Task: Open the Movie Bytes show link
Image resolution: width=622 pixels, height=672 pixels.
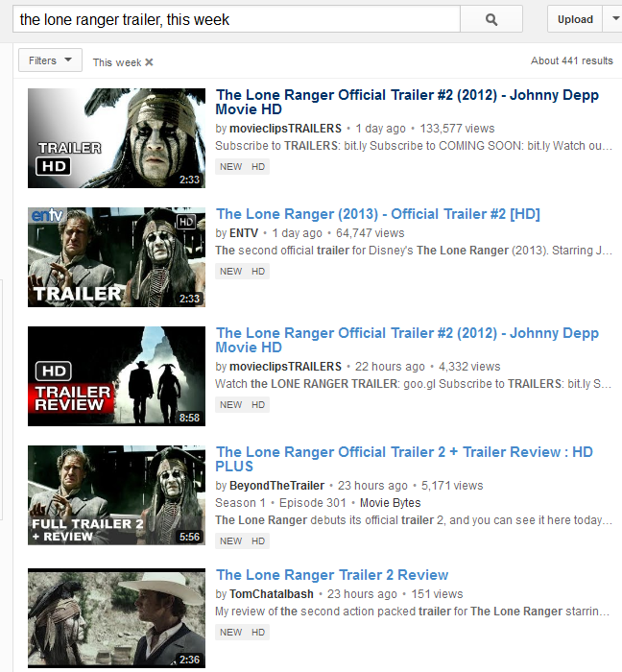Action: click(x=391, y=503)
